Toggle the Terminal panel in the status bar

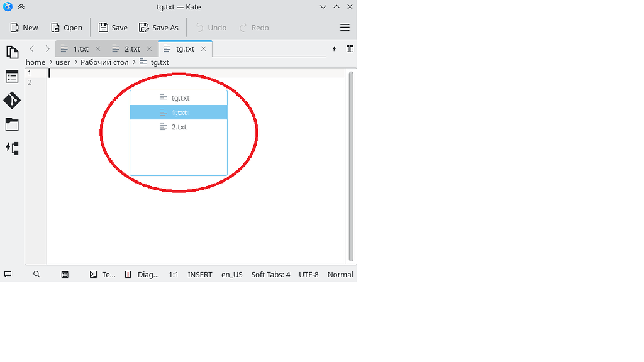103,274
